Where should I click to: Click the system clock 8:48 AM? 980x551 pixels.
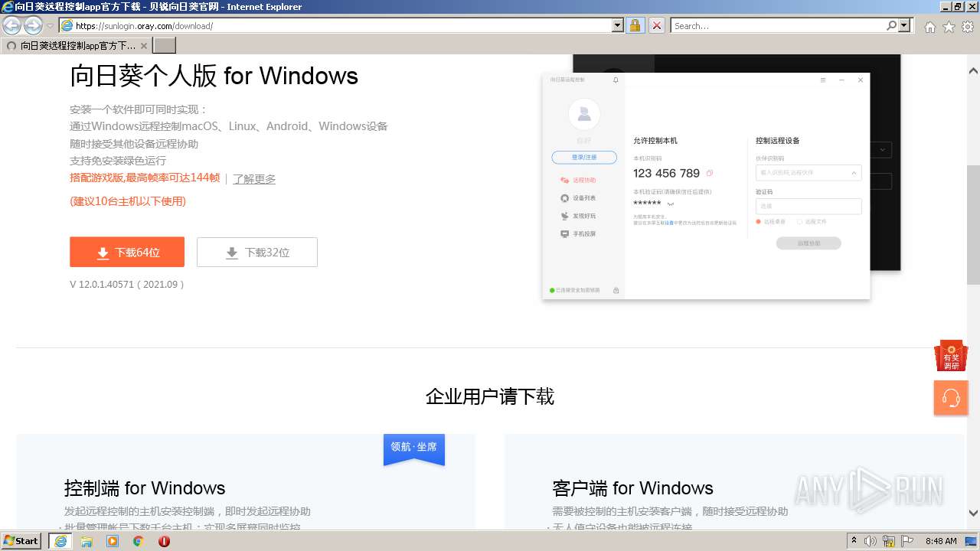pyautogui.click(x=941, y=541)
